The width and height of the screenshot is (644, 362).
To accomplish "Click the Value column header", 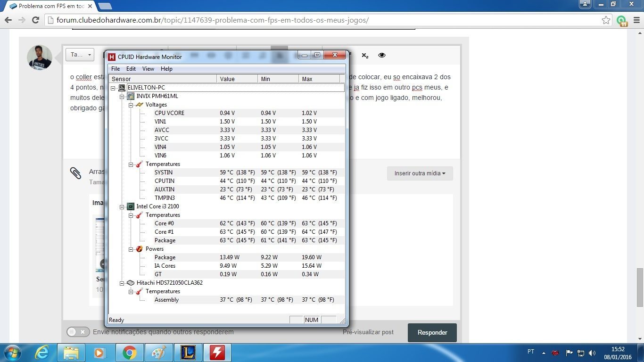I will [x=237, y=79].
